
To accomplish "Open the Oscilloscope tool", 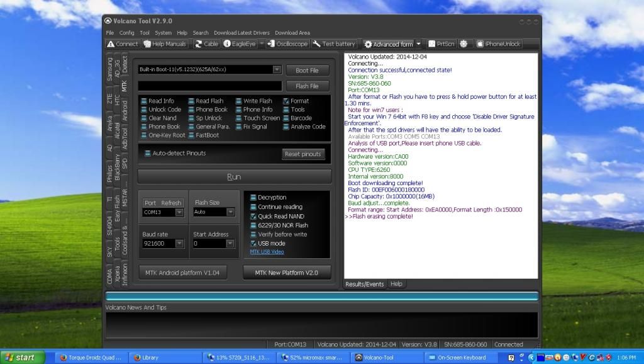I will point(287,44).
